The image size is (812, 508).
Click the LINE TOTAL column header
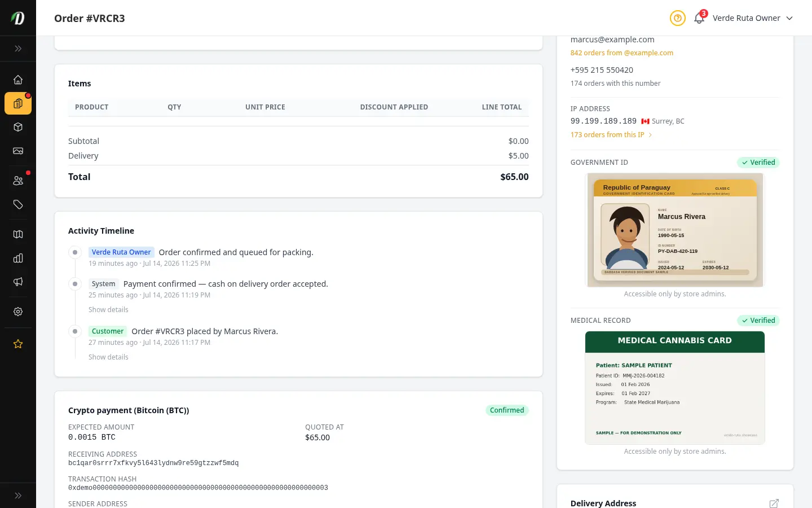point(502,107)
